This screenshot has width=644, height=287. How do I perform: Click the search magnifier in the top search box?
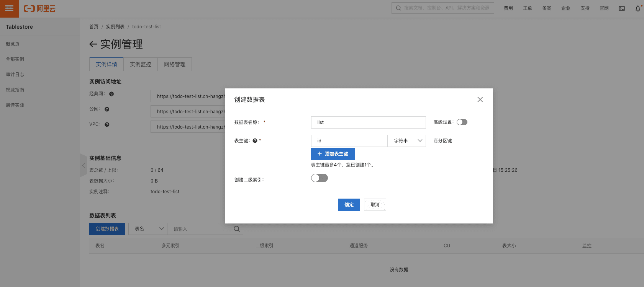click(398, 8)
